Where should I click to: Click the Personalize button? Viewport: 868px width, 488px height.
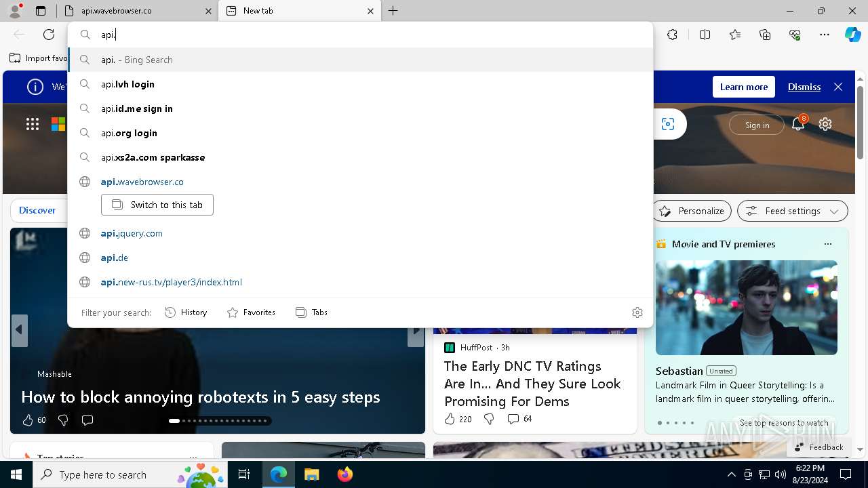692,211
